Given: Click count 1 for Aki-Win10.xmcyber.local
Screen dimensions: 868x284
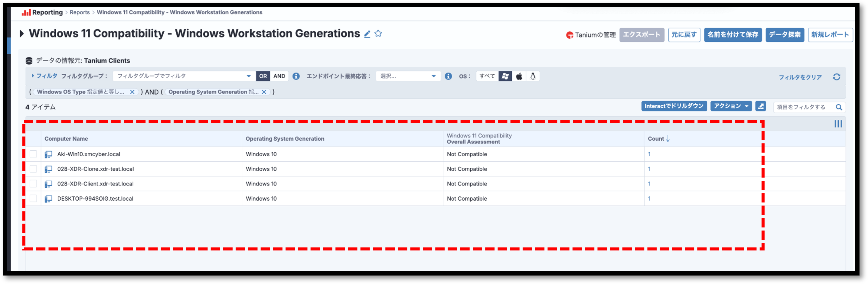Looking at the screenshot, I should click(649, 154).
